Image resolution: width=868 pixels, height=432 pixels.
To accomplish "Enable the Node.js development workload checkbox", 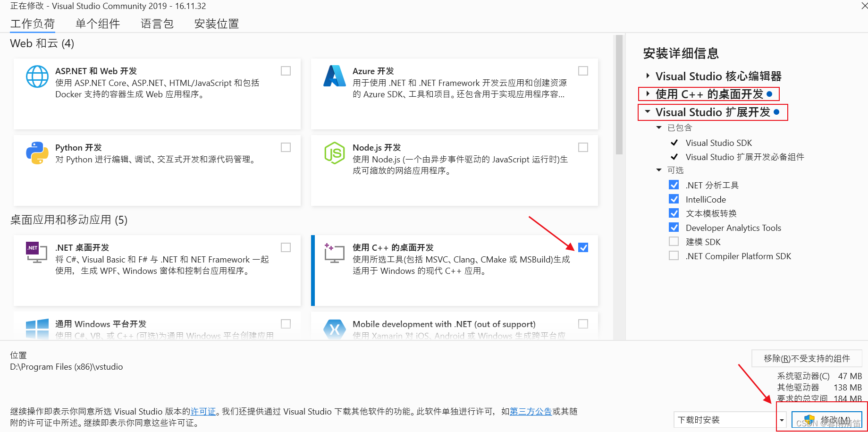I will (583, 147).
